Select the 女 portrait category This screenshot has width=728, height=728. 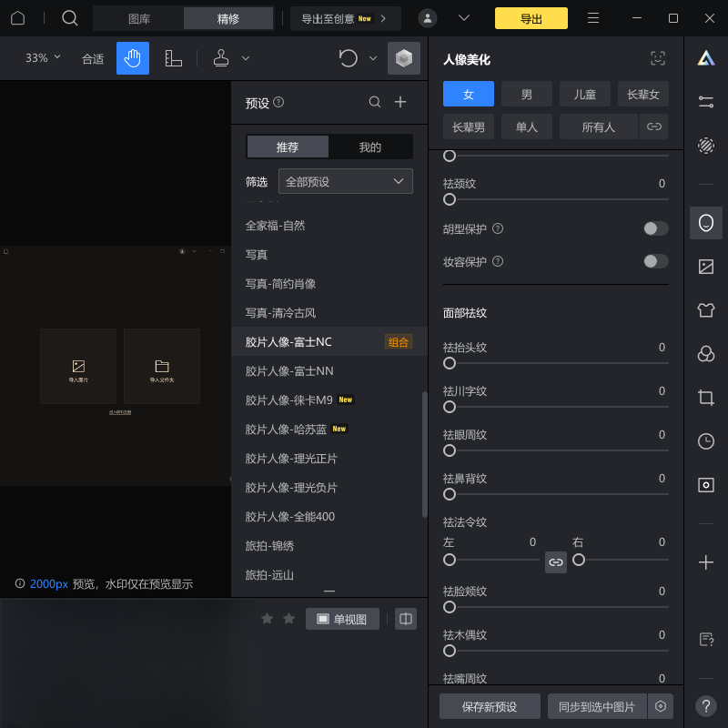tap(469, 94)
